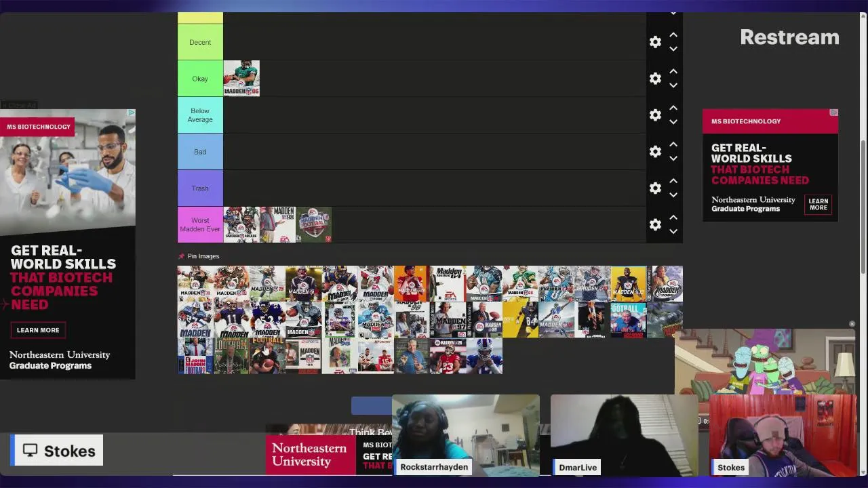Open settings gear for Below Average tier
The height and width of the screenshot is (488, 868).
pos(655,115)
